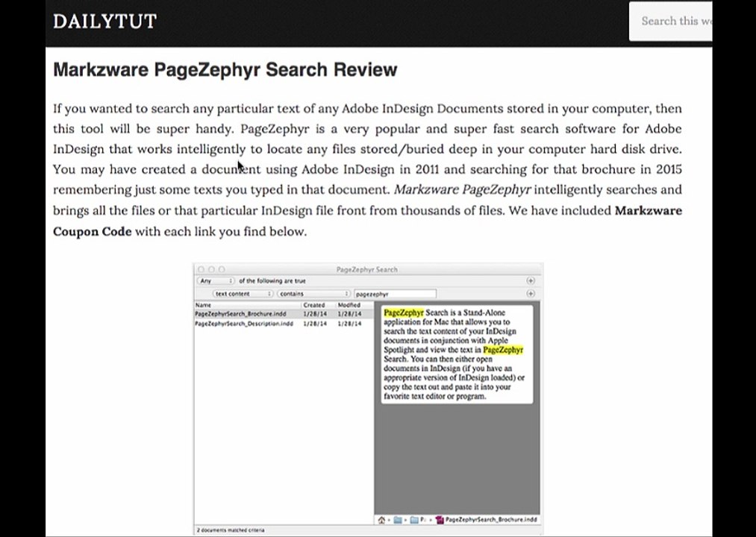756x537 pixels.
Task: Click the plus button on the 'contains' criteria row
Action: point(531,294)
